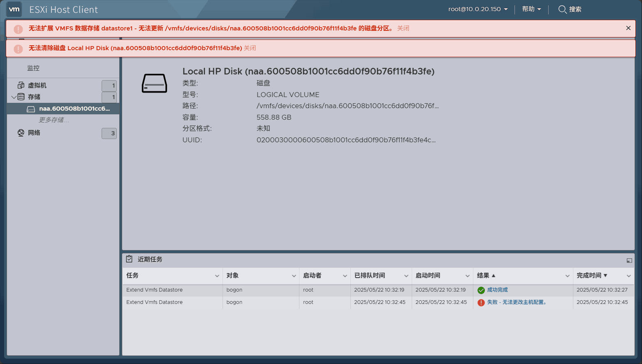642x364 pixels.
Task: Select 监控 in the navigator
Action: (33, 68)
